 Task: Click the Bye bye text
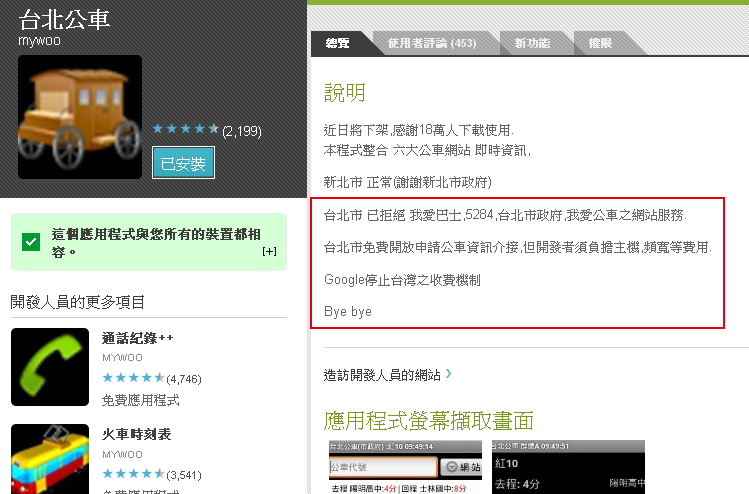[x=348, y=311]
